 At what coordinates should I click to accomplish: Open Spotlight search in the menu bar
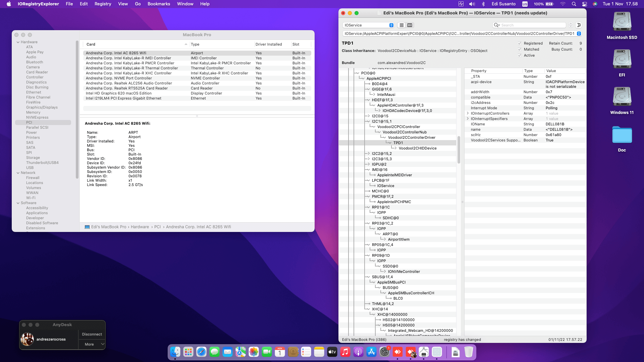pyautogui.click(x=574, y=4)
